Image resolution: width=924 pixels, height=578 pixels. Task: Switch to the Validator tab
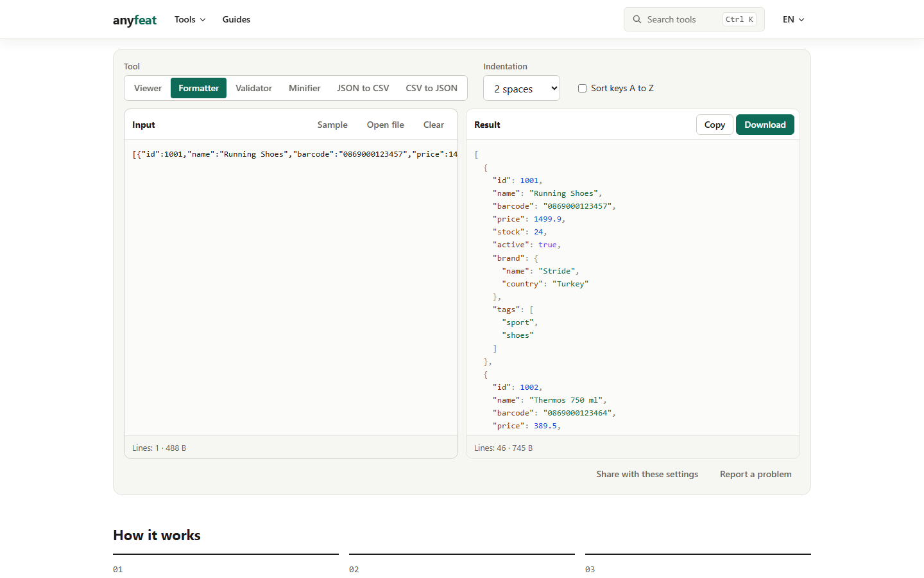click(x=253, y=88)
